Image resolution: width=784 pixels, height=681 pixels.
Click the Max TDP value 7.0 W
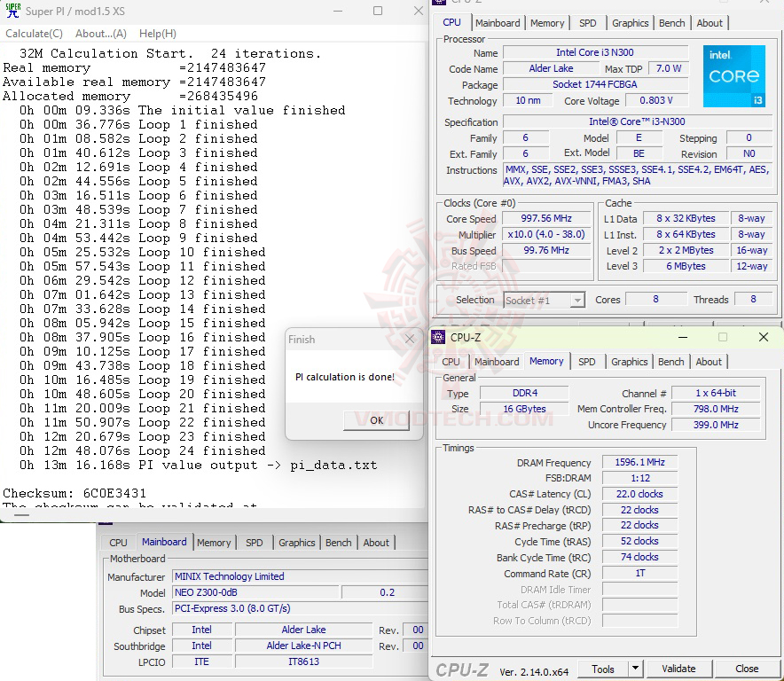pyautogui.click(x=669, y=68)
